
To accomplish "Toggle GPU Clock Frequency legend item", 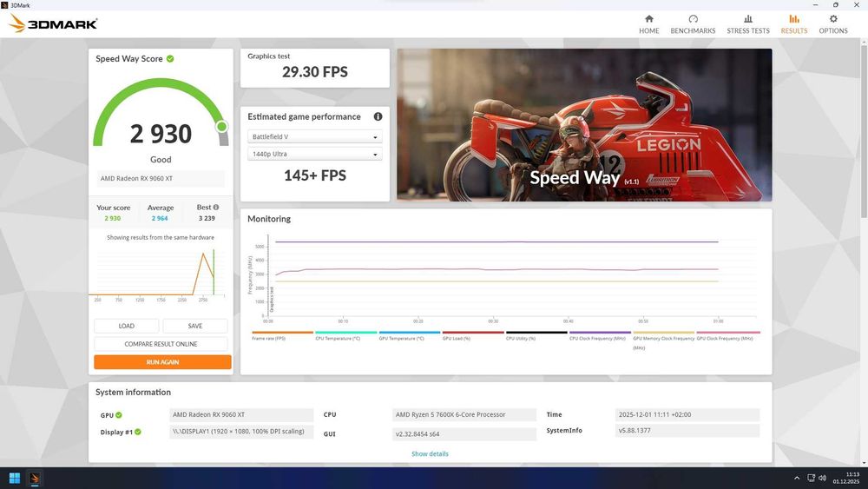I will [727, 335].
